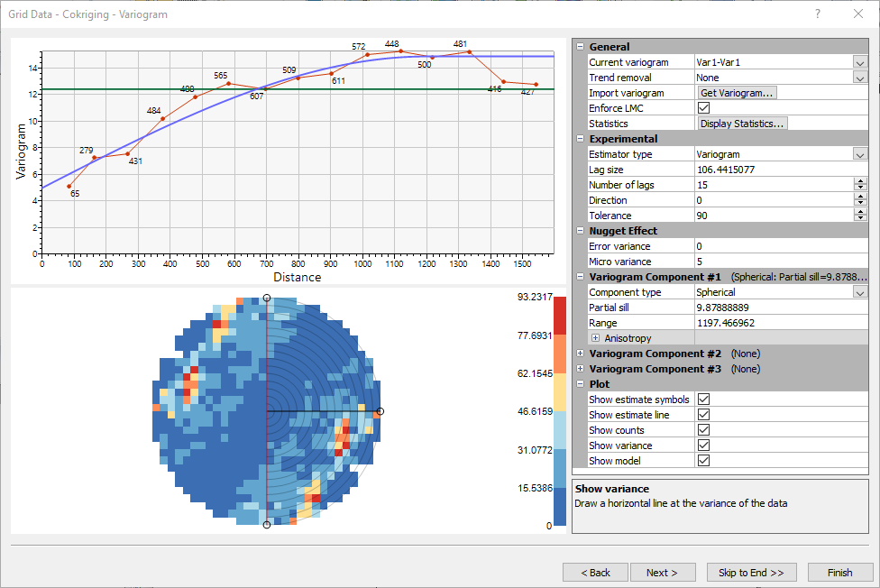The image size is (880, 588).
Task: Click the Number of lags value 15
Action: (702, 185)
